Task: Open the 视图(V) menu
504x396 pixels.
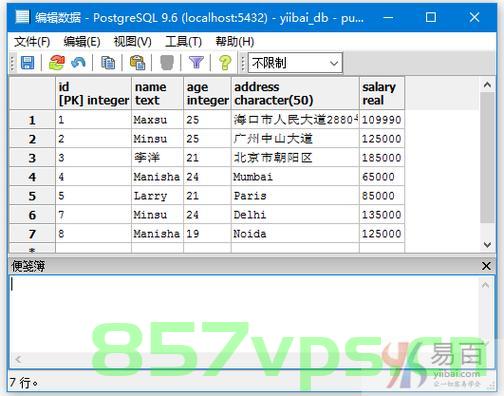Action: [133, 42]
